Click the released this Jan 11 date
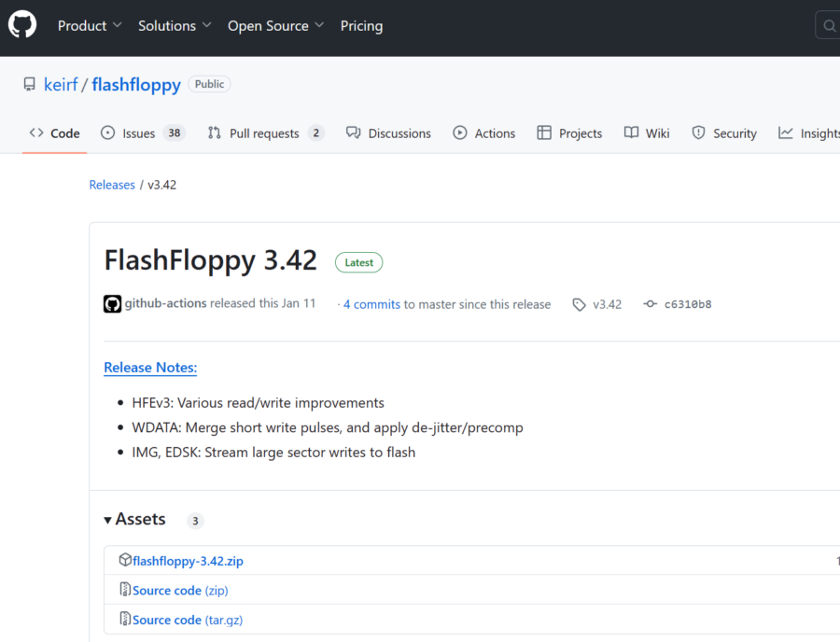The width and height of the screenshot is (840, 642). point(262,303)
